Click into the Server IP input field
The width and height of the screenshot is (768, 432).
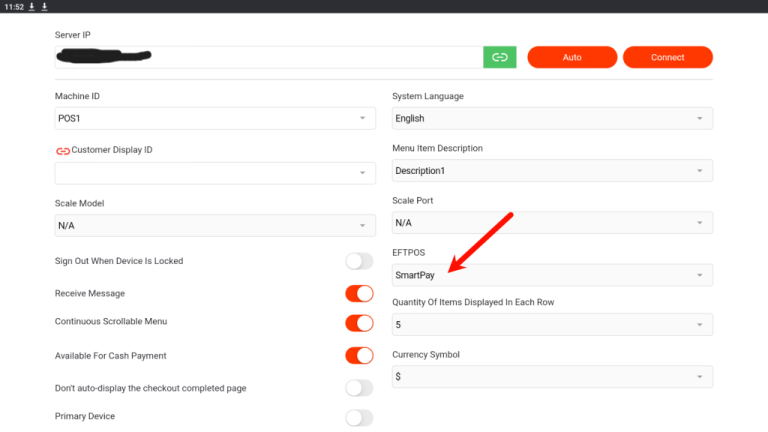268,57
